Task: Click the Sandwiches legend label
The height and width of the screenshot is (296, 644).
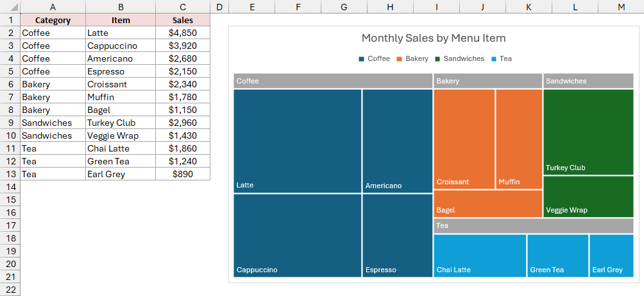Action: (464, 59)
